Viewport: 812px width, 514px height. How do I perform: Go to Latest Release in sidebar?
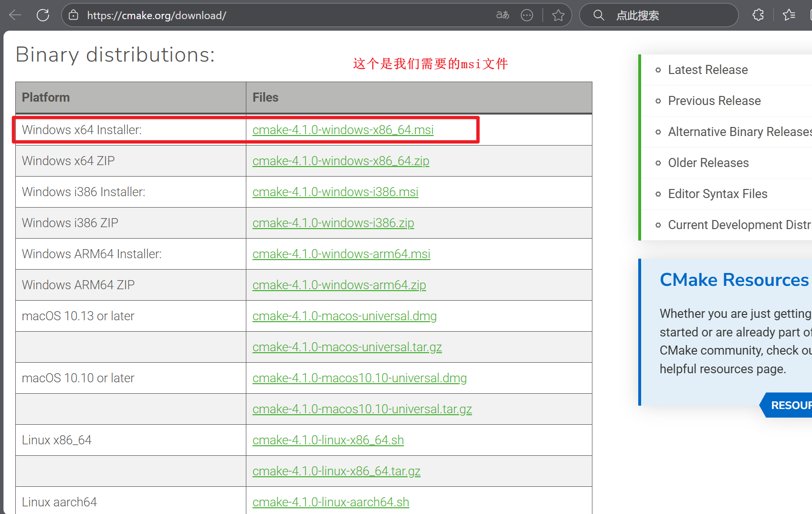[x=708, y=70]
